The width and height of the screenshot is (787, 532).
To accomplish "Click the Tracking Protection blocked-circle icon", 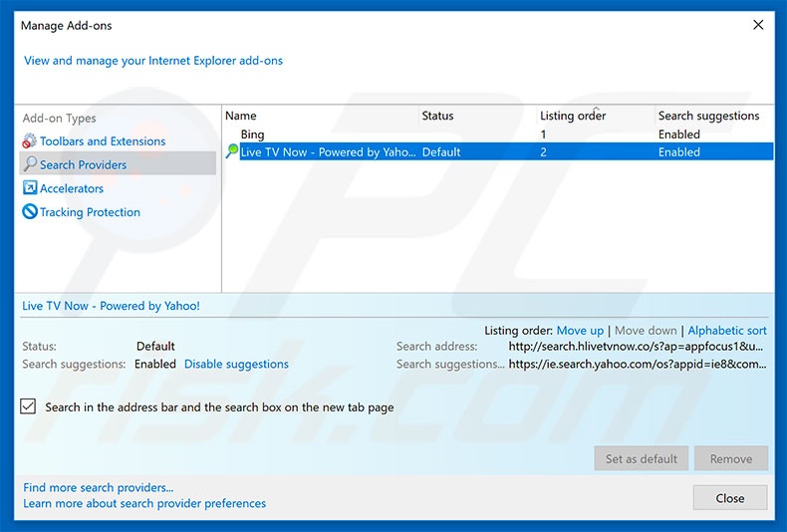I will [30, 211].
